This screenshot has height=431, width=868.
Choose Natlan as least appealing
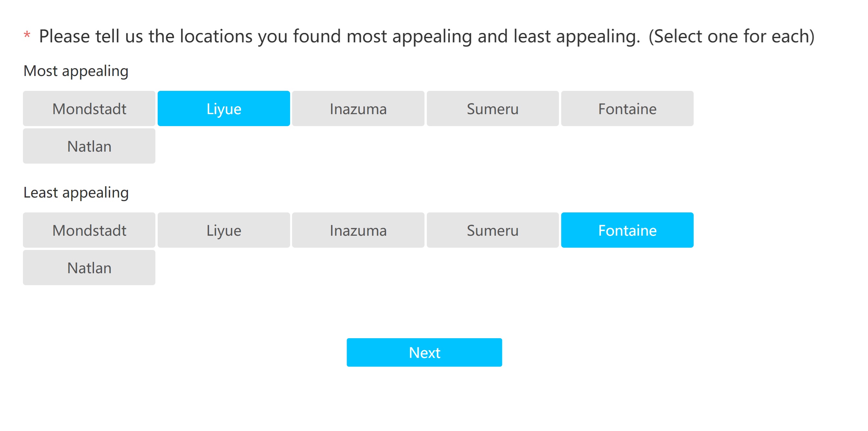point(89,267)
